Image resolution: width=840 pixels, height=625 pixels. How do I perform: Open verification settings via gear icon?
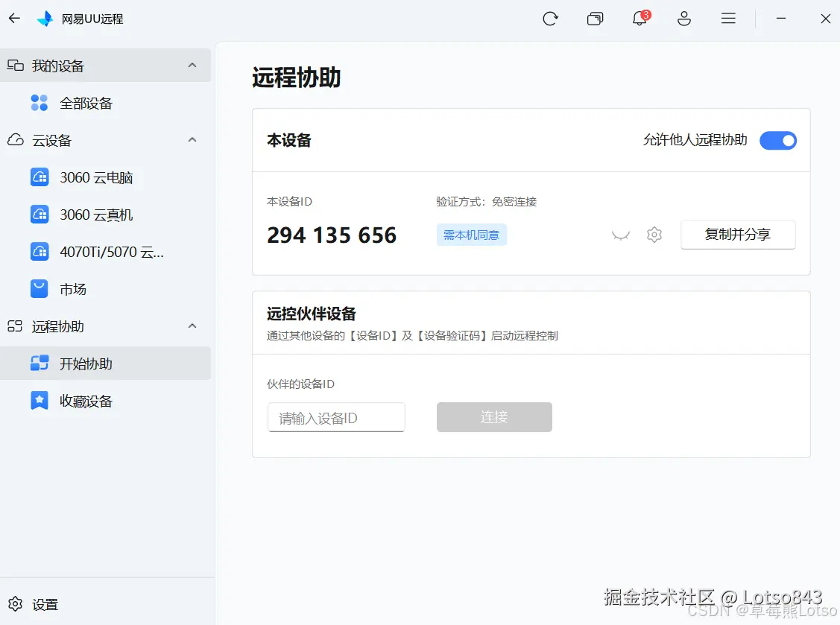[x=654, y=234]
